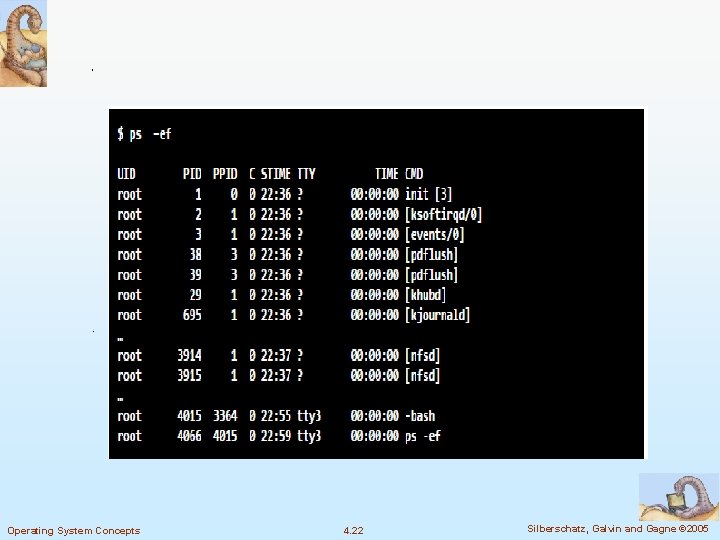The width and height of the screenshot is (720, 540).
Task: Click the CMD column header
Action: click(414, 174)
